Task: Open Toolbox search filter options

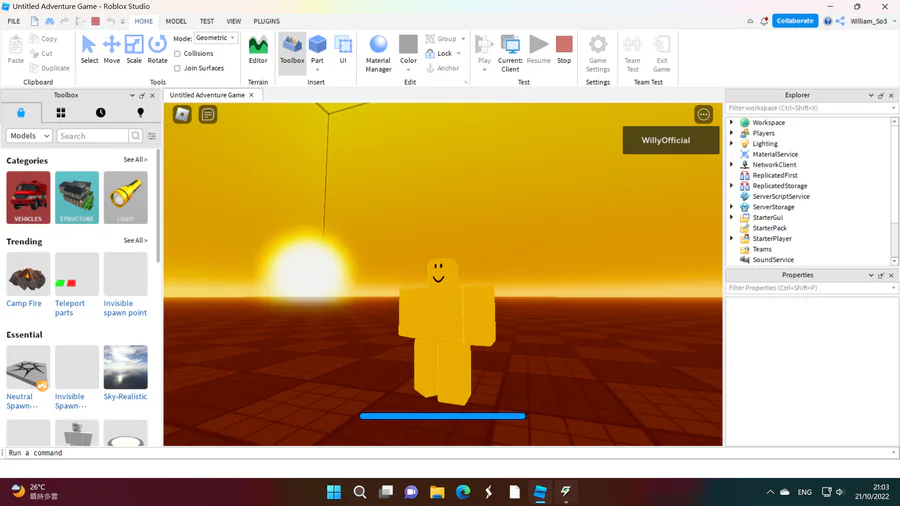Action: [152, 136]
